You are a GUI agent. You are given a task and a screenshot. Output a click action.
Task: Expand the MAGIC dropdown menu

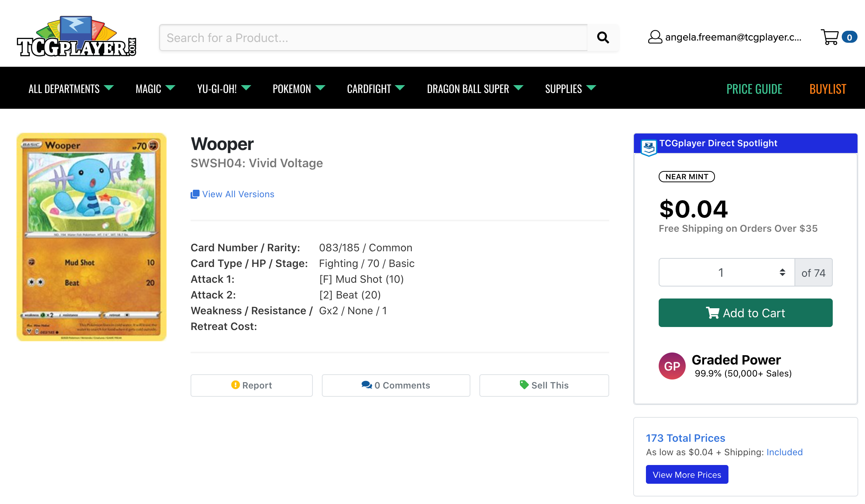(154, 88)
